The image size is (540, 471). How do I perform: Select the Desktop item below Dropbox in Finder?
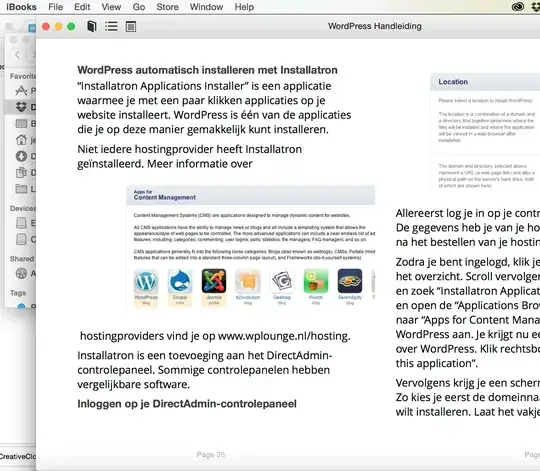(21, 123)
